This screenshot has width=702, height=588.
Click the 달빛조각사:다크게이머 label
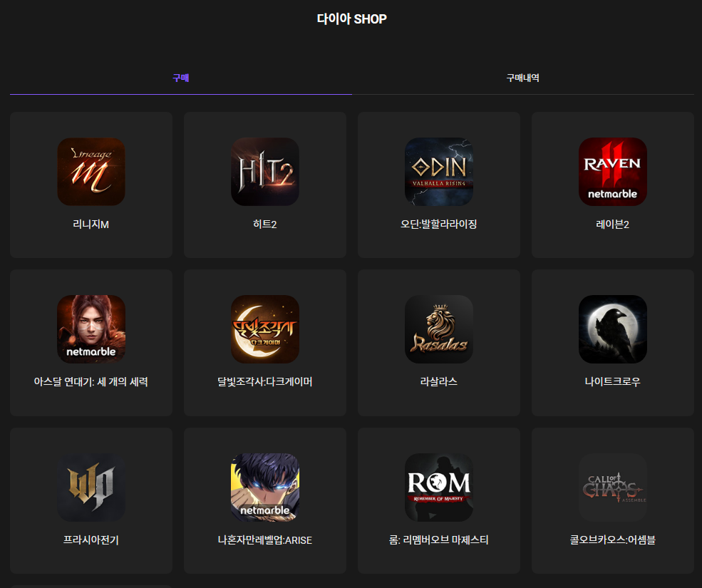tap(265, 382)
